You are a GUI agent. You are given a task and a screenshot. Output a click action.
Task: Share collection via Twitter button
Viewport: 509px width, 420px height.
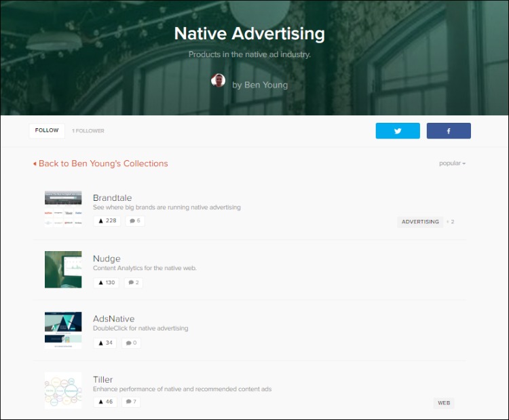click(x=398, y=131)
